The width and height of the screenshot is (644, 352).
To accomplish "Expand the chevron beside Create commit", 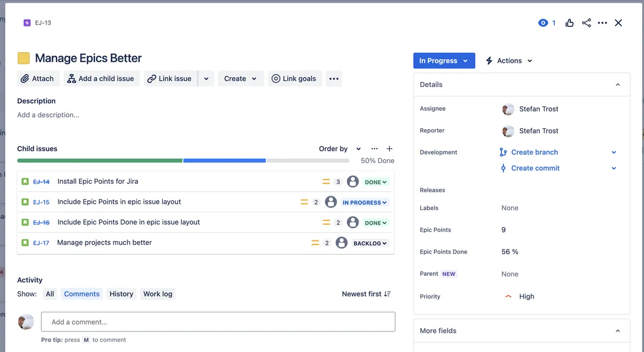I will coord(614,168).
